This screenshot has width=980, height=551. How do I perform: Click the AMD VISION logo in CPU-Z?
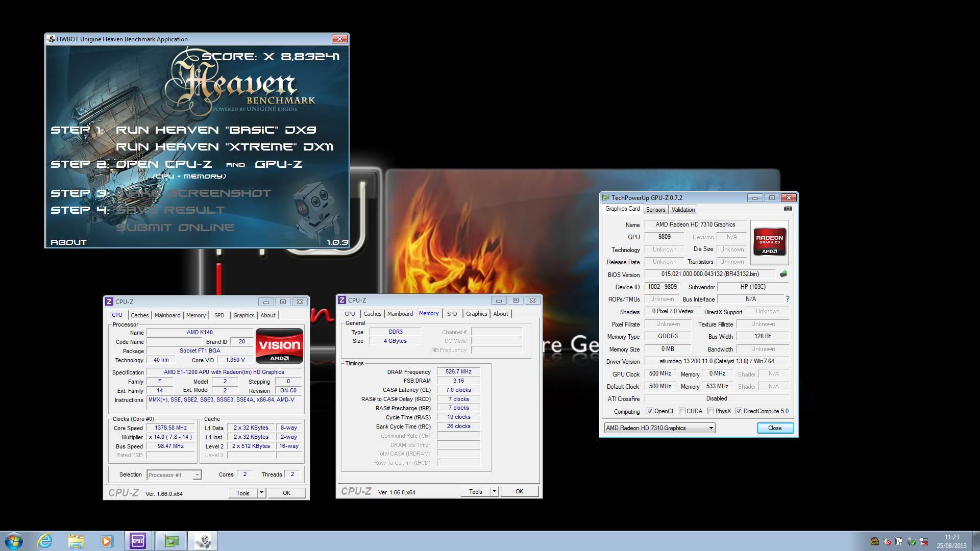click(279, 346)
